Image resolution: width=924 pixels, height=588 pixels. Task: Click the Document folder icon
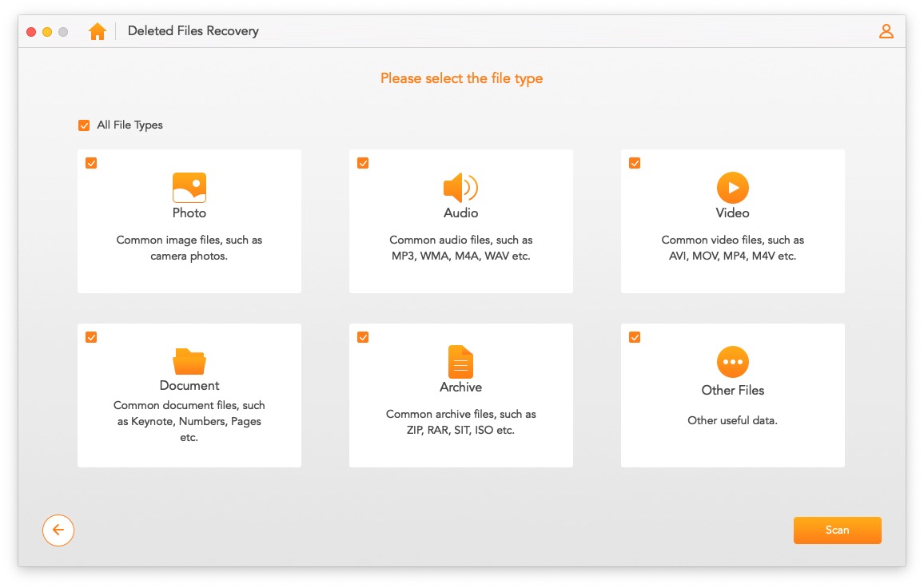point(189,361)
